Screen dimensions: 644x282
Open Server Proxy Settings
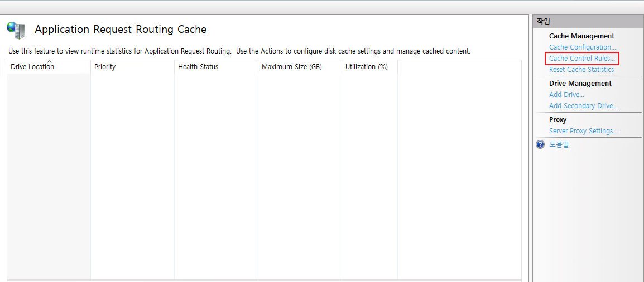(583, 131)
